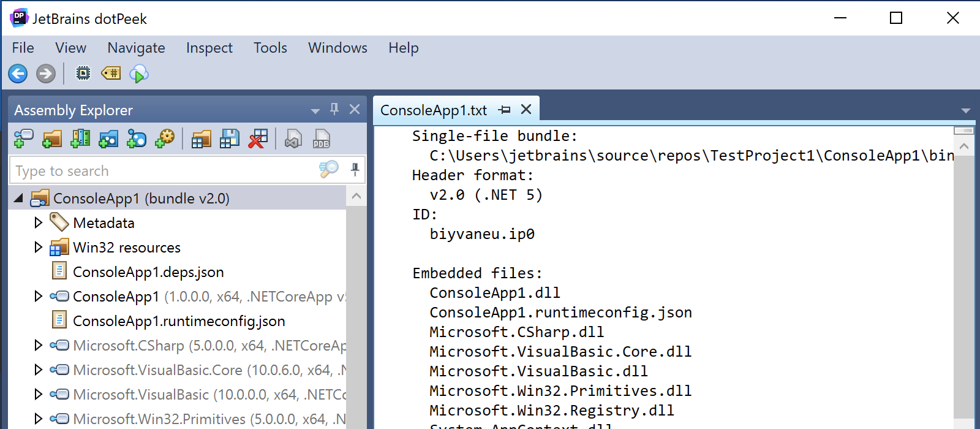
Task: Select ConsoleApp1 (bundle v2.0) root item
Action: (x=141, y=198)
